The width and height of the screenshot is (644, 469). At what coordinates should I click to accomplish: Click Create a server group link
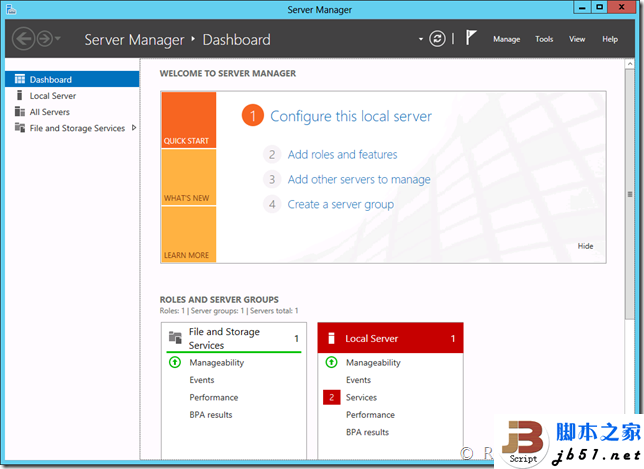tap(340, 205)
